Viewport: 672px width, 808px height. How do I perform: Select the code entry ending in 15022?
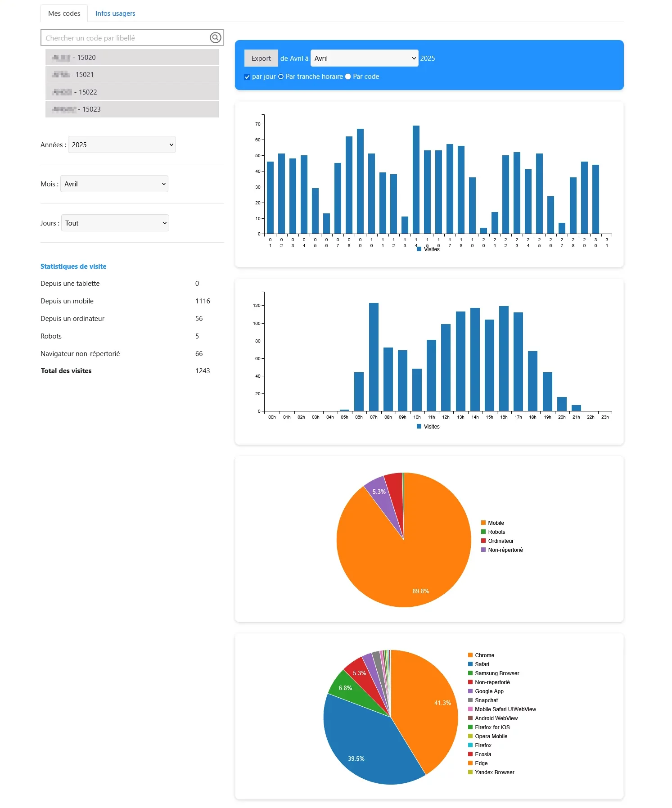point(132,92)
